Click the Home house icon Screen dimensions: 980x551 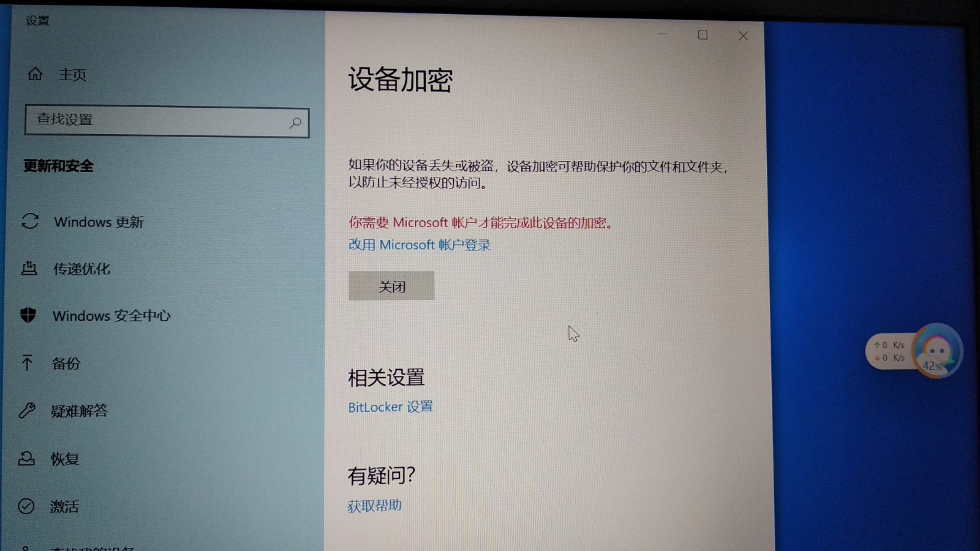35,74
